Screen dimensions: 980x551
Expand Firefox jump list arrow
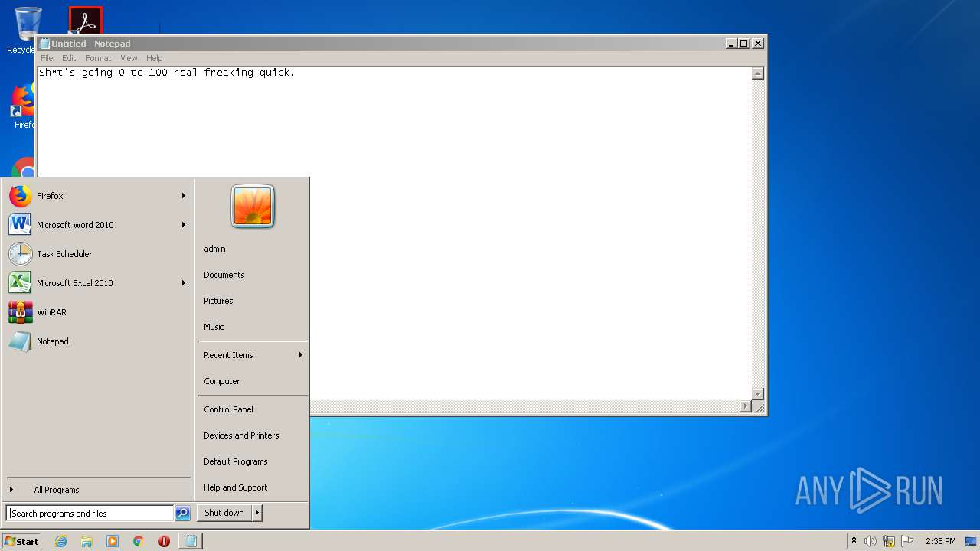[184, 196]
